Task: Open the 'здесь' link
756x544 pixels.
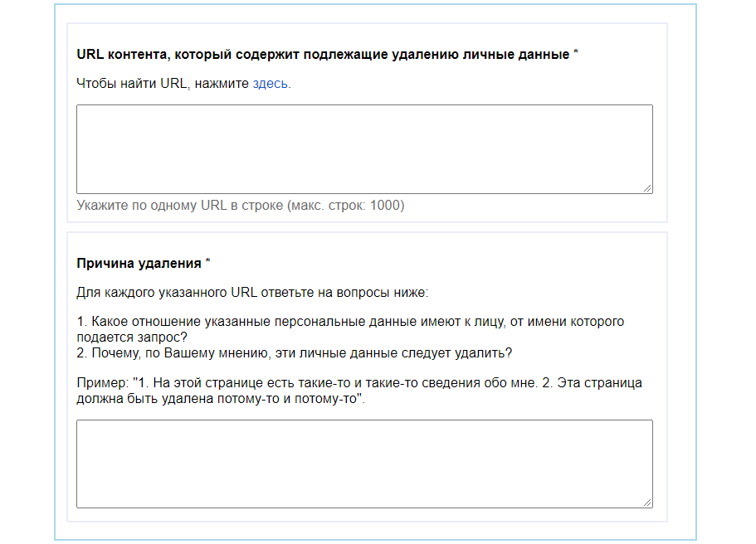Action: click(x=271, y=84)
